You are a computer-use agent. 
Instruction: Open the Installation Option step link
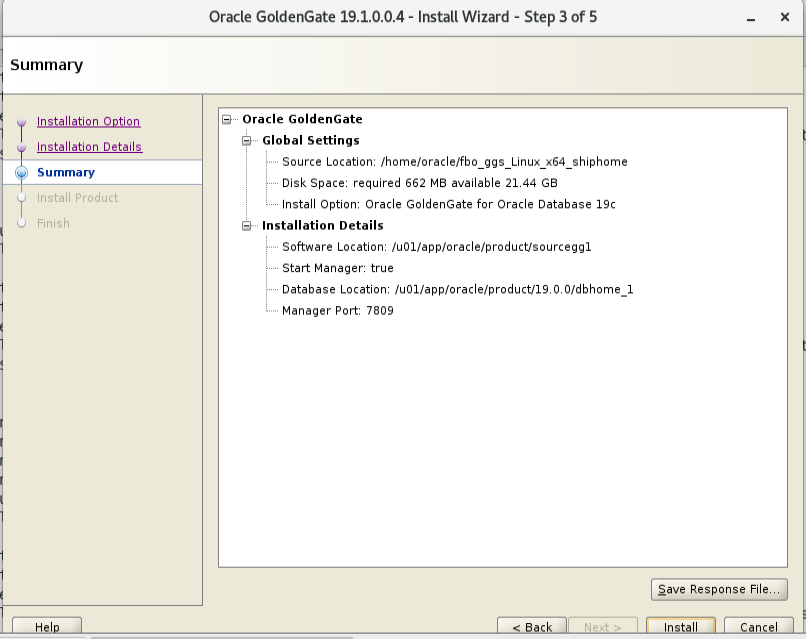88,121
